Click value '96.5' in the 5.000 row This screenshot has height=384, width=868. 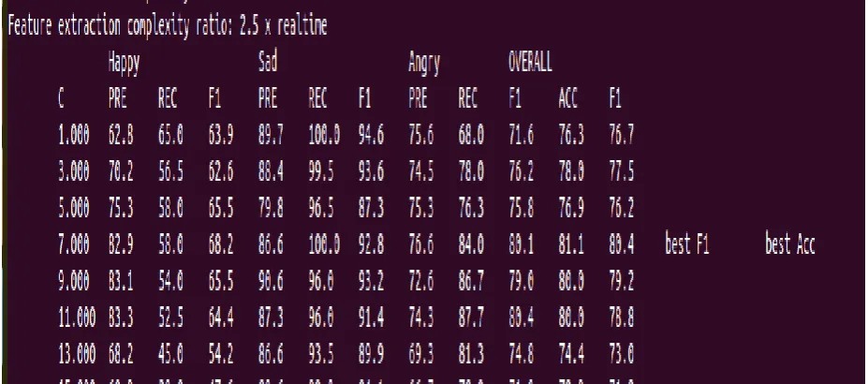coord(321,208)
